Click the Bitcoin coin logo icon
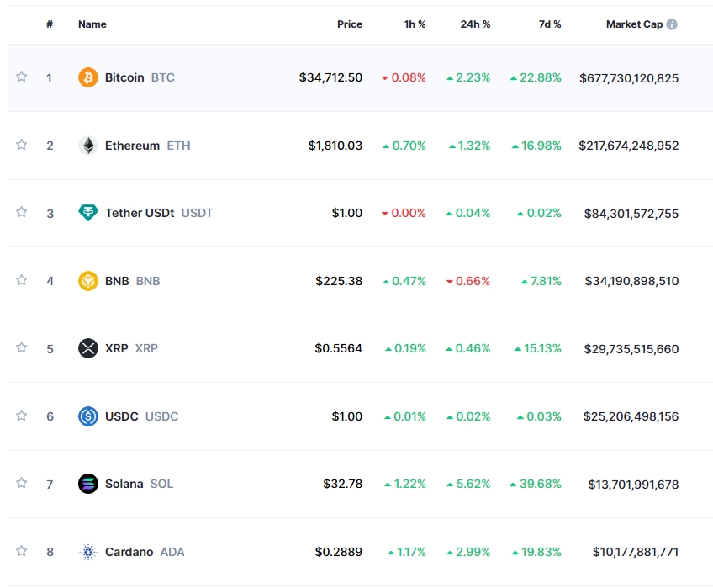This screenshot has width=713, height=588. [x=88, y=77]
